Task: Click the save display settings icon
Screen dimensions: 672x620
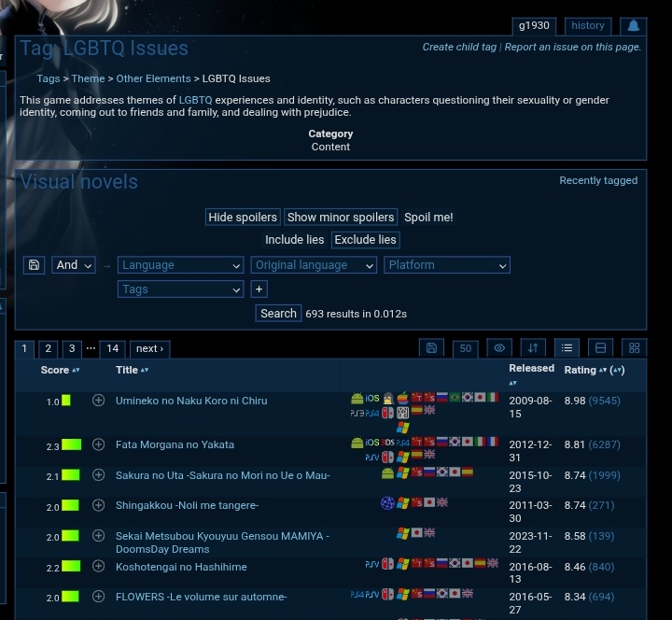Action: (x=431, y=347)
